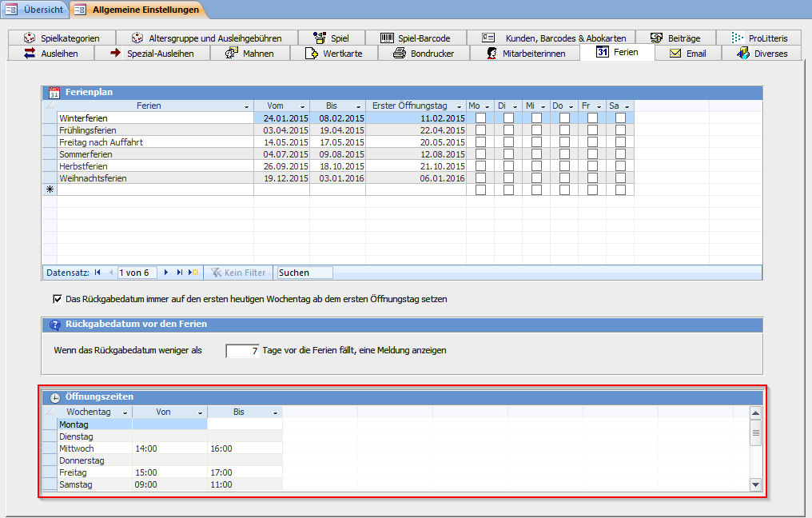
Task: Open the Erster Öffnungstag column dropdown
Action: coord(459,106)
